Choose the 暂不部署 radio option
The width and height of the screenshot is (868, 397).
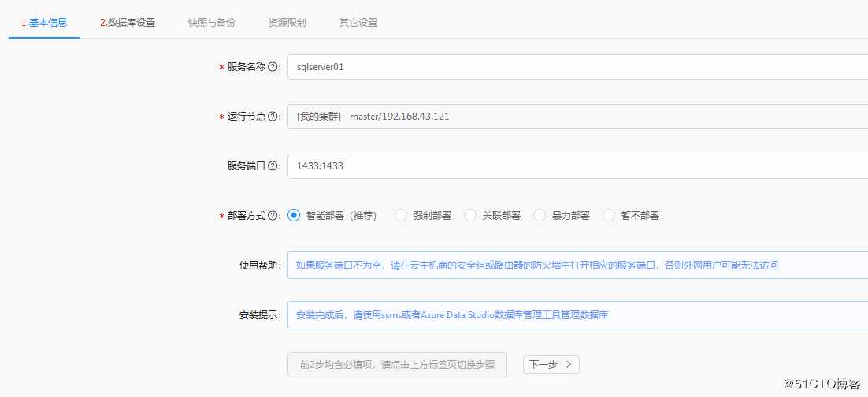point(609,215)
